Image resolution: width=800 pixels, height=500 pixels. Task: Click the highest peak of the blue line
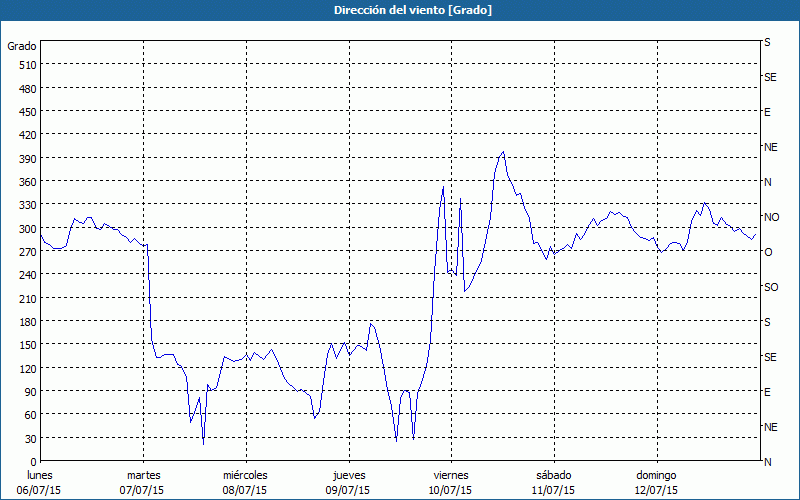[x=503, y=152]
